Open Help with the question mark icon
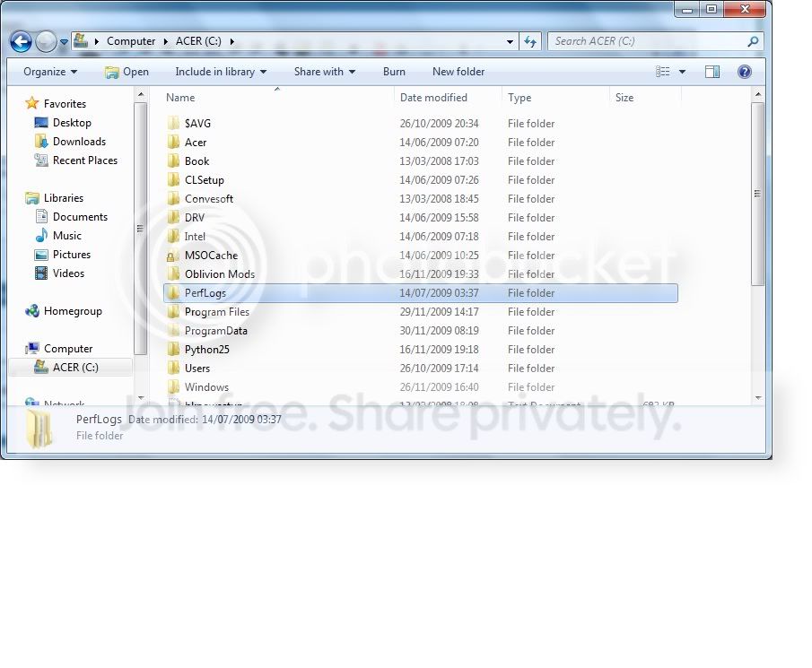 745,72
